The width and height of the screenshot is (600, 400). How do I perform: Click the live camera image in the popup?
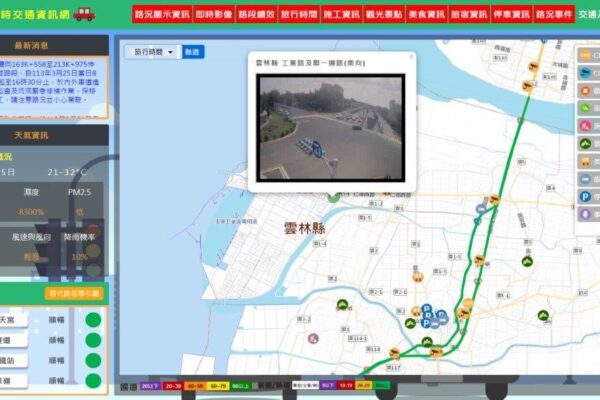click(x=331, y=127)
